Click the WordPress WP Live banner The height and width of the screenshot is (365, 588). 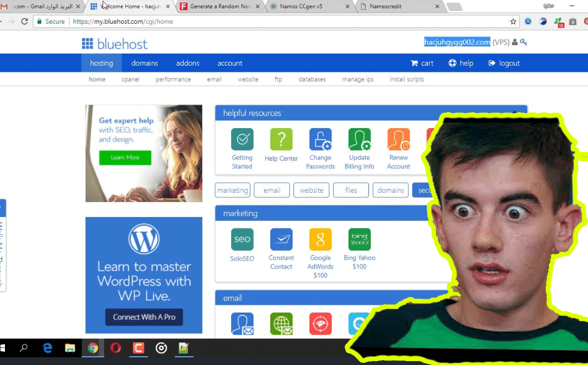point(144,275)
